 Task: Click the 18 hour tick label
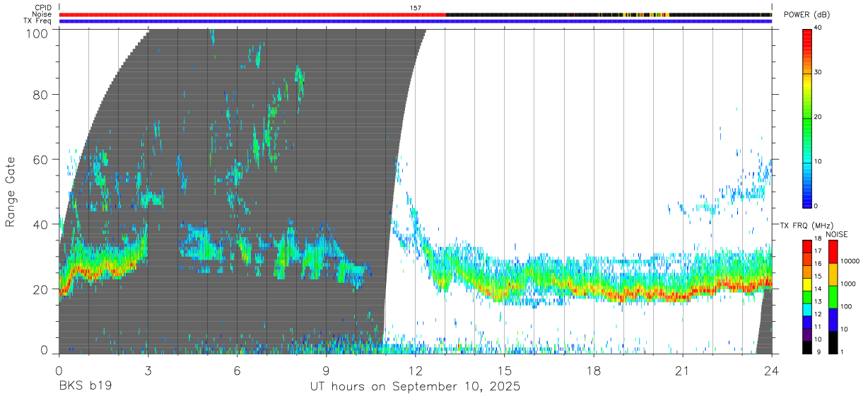[x=594, y=371]
